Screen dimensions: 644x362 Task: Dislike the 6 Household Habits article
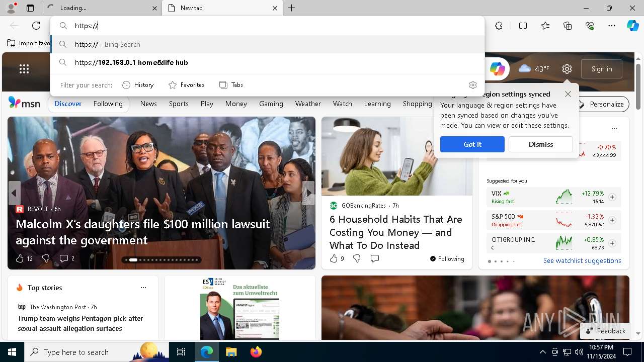[357, 258]
